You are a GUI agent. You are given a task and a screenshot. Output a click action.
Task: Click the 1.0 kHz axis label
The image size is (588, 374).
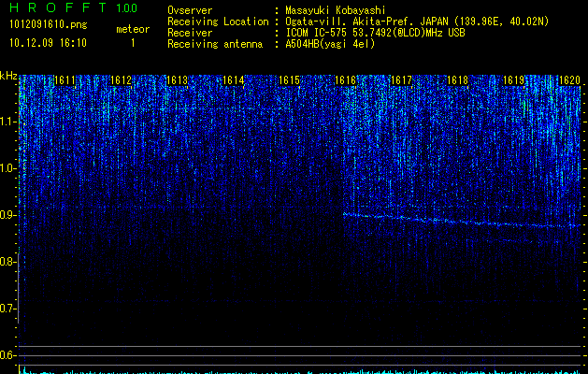click(8, 168)
